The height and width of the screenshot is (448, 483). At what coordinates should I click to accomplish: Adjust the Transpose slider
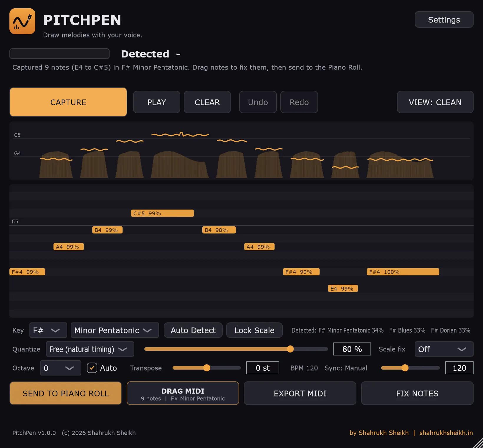206,368
